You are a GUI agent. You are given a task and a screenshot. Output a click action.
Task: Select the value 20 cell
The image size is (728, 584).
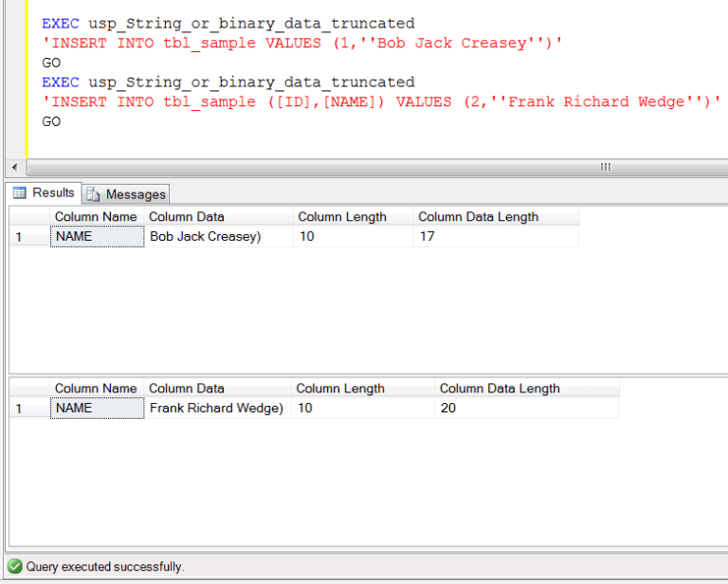point(527,408)
